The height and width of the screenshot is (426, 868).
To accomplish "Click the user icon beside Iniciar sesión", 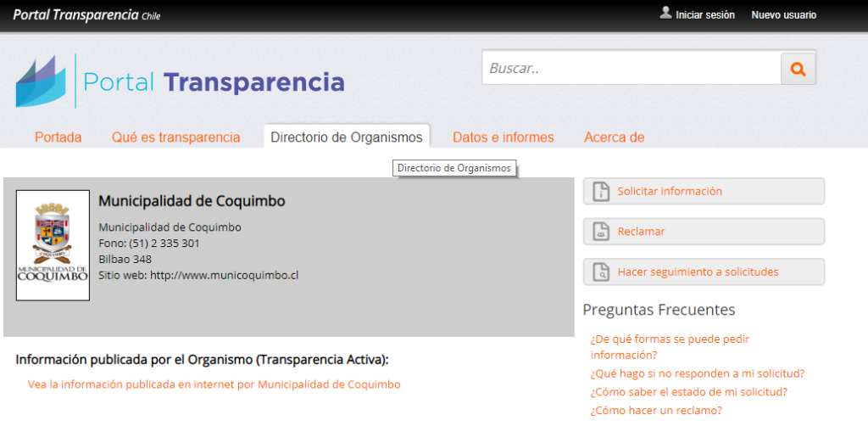I will (665, 14).
